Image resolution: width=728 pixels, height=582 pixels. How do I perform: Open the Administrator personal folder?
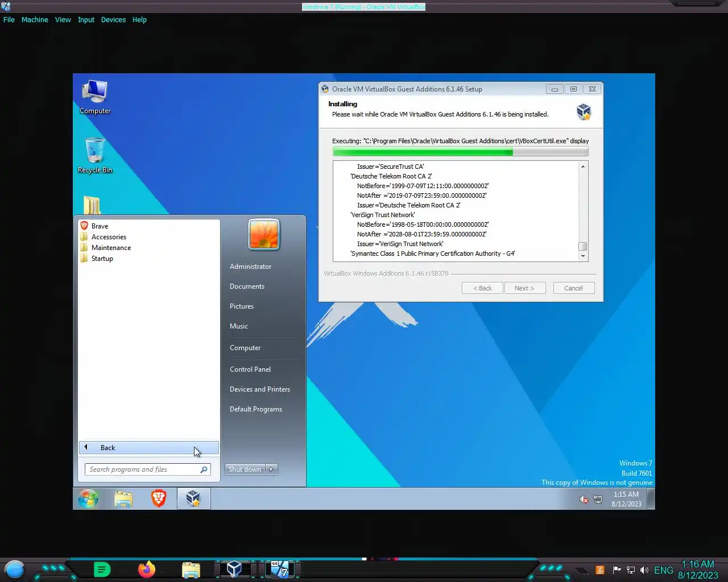point(250,267)
